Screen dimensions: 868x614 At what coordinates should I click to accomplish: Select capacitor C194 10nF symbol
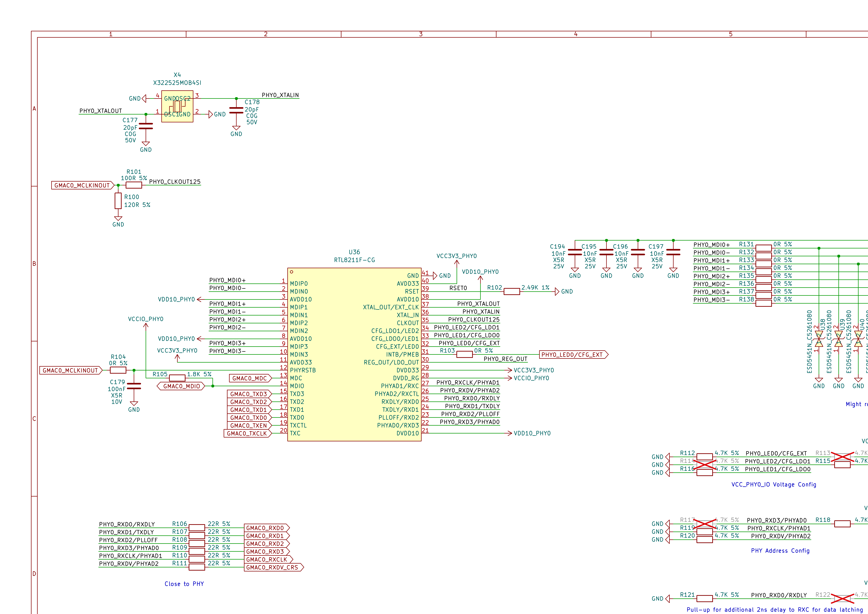(575, 252)
